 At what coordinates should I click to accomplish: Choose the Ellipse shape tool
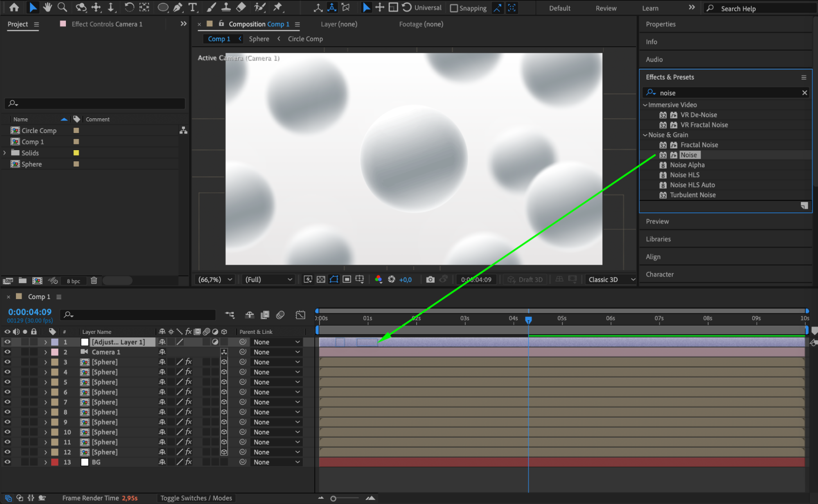162,7
